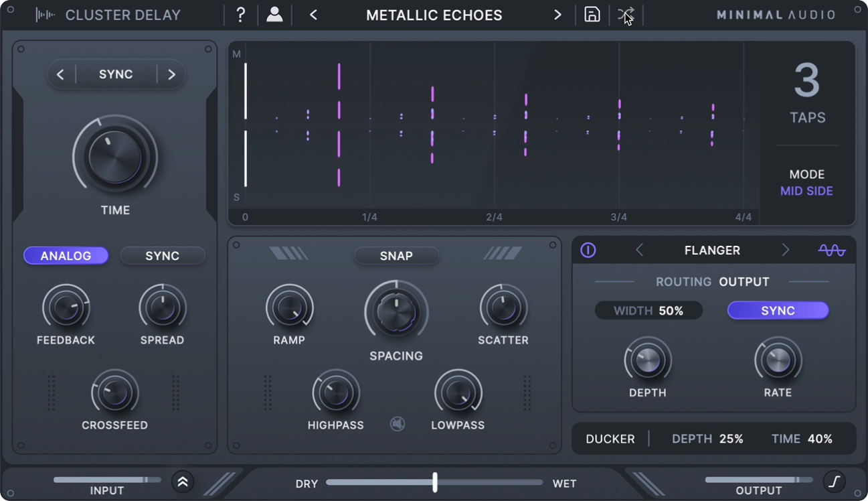This screenshot has width=868, height=501.
Task: Click the SCATTER knob
Action: pyautogui.click(x=503, y=307)
